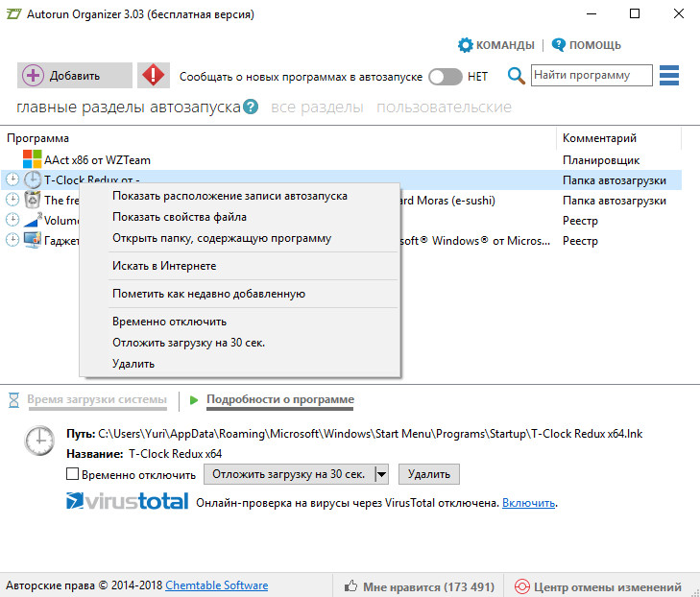Click the Включить VirusTotal link
Image resolution: width=700 pixels, height=597 pixels.
pyautogui.click(x=528, y=503)
